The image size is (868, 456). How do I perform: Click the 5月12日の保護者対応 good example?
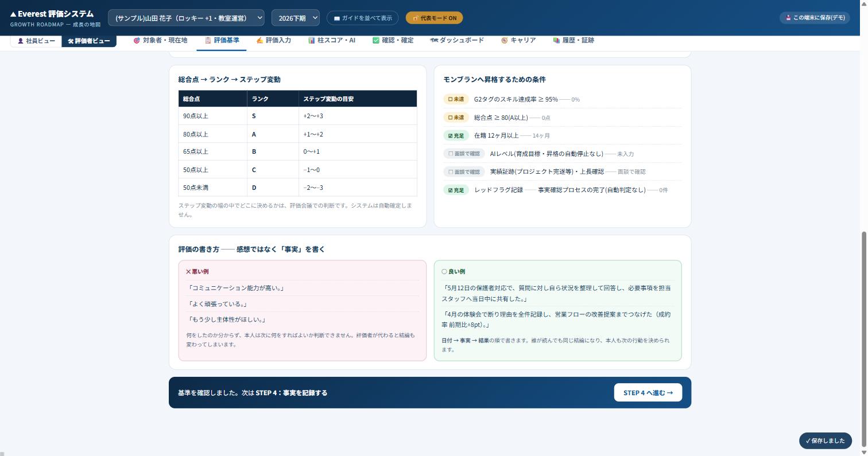[556, 293]
